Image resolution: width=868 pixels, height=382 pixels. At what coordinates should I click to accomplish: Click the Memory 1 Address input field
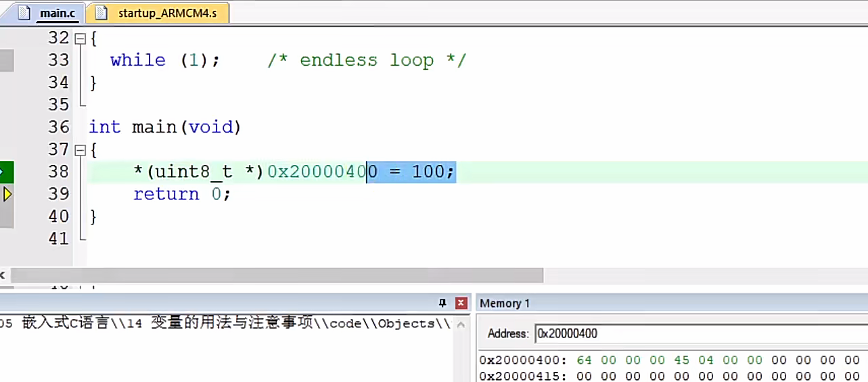[x=700, y=333]
